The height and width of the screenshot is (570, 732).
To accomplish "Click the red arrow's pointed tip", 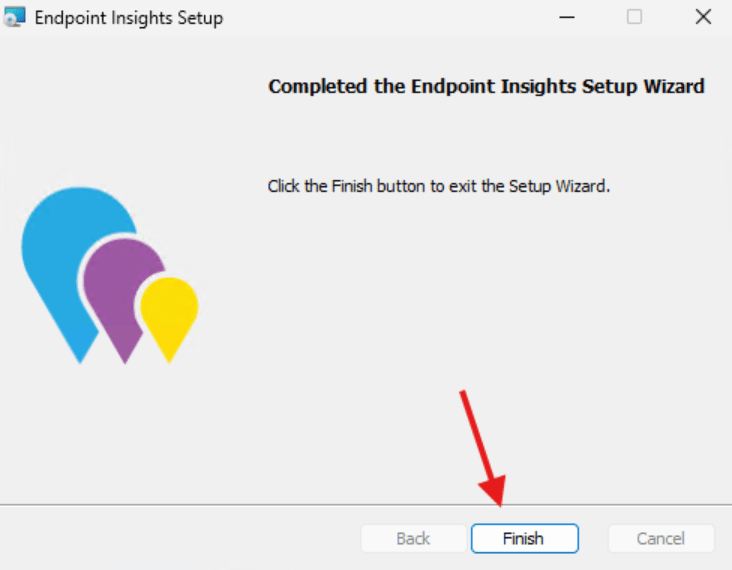I will click(496, 503).
